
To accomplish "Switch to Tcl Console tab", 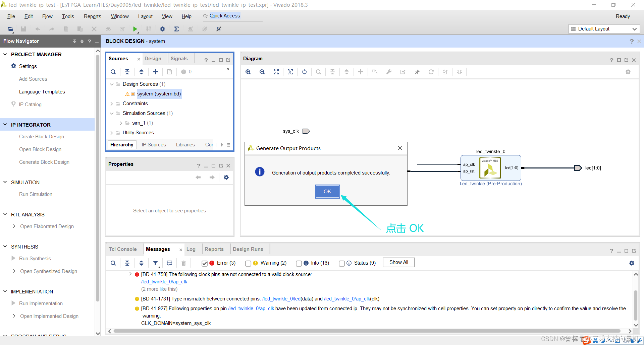I will (123, 249).
